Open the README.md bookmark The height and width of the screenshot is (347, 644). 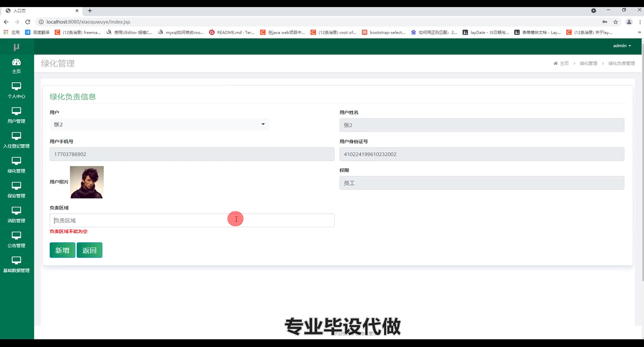(x=232, y=32)
